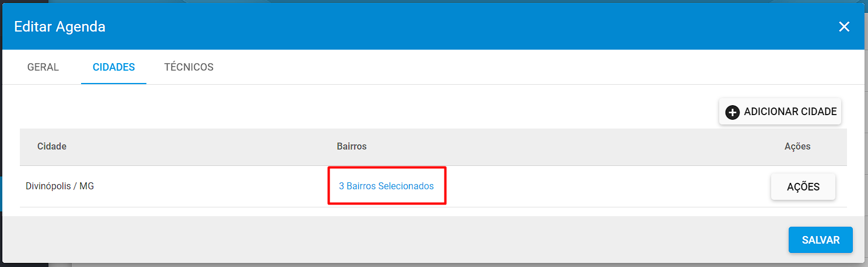Click empty space in the Divinópolis row
The height and width of the screenshot is (267, 868).
click(601, 186)
